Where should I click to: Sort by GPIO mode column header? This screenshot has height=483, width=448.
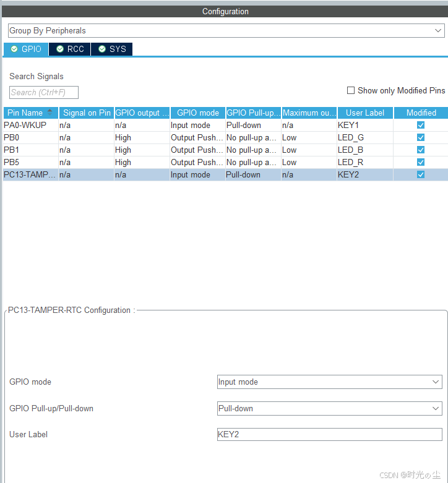[198, 113]
